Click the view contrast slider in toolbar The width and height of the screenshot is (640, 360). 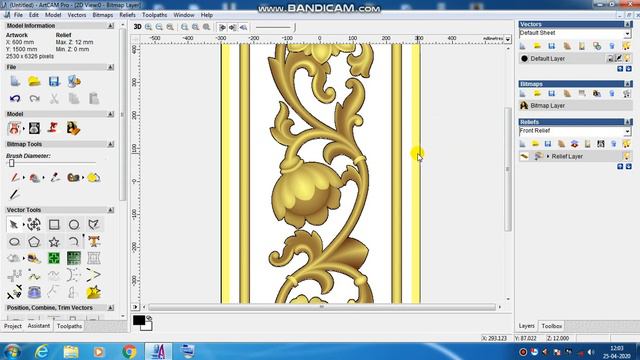tap(275, 27)
